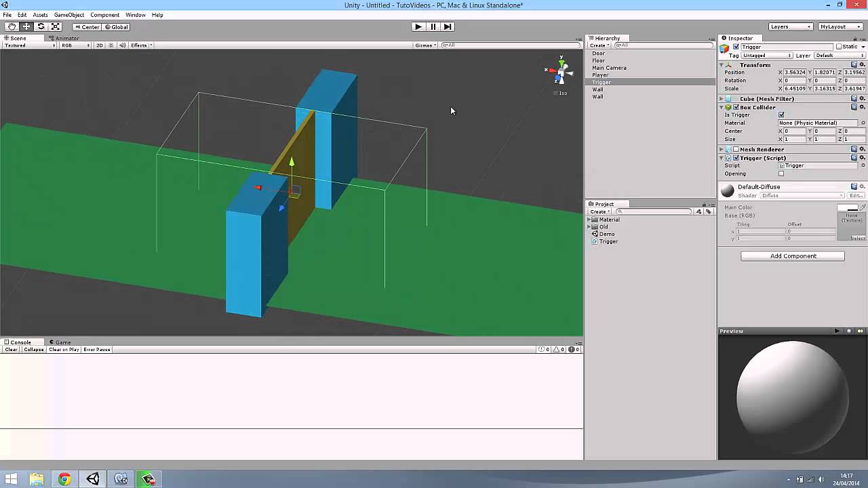868x488 pixels.
Task: Open the Layers dropdown in toolbar
Action: (790, 26)
